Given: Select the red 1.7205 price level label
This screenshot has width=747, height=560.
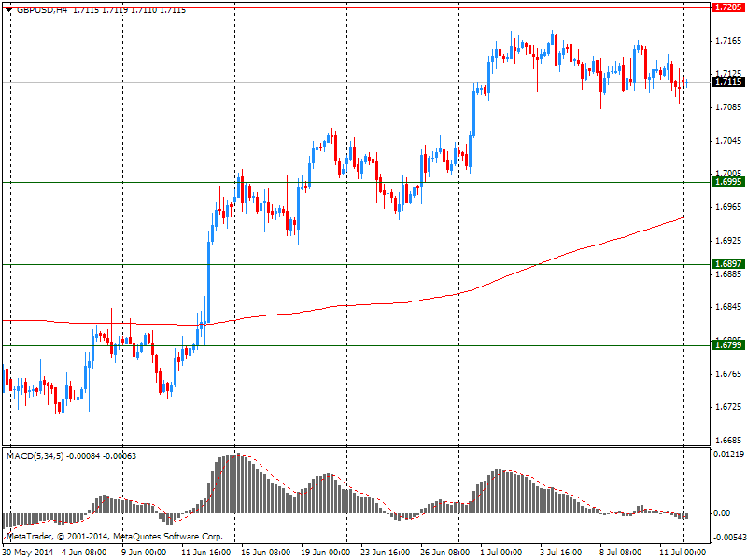Looking at the screenshot, I should 728,7.
